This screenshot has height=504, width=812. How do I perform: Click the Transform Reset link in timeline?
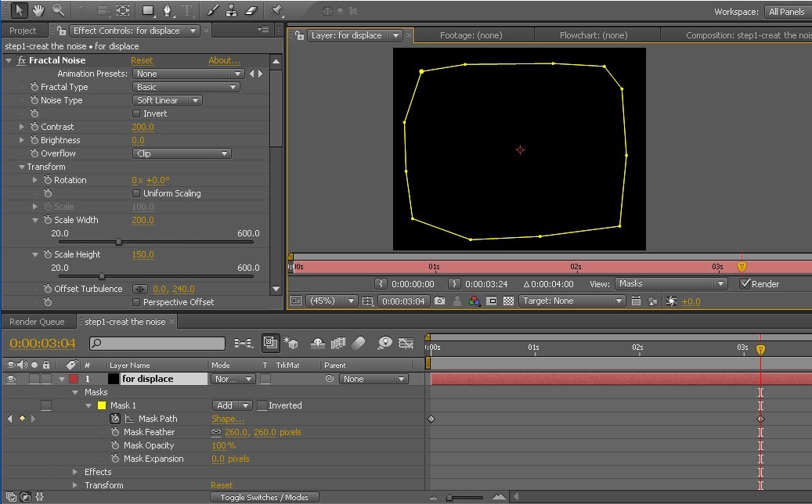pyautogui.click(x=222, y=485)
